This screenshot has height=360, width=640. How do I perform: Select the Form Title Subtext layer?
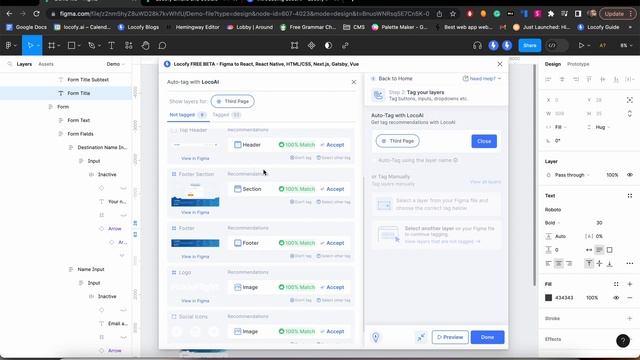[88, 80]
